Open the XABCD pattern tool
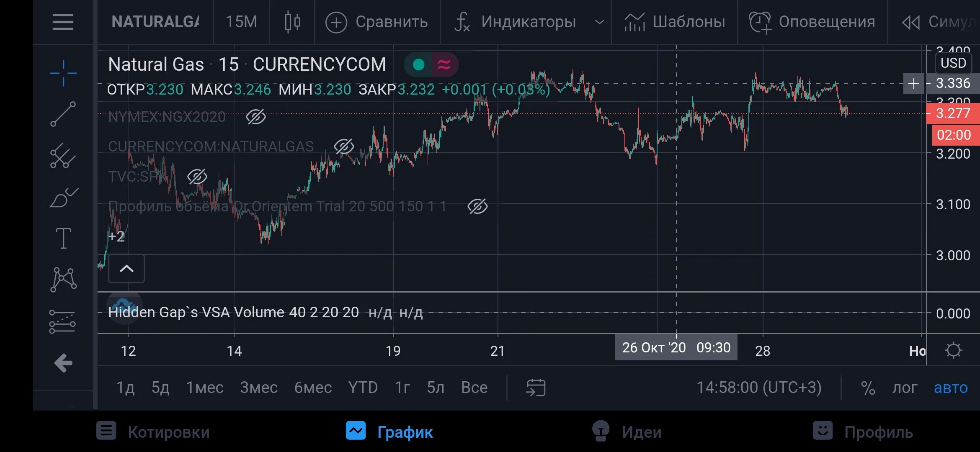 [64, 280]
